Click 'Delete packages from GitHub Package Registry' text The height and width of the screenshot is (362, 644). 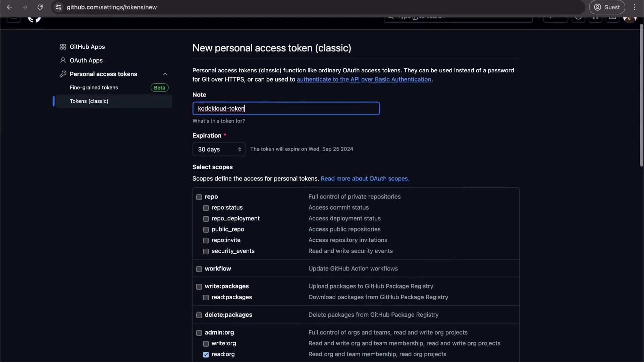pos(373,315)
